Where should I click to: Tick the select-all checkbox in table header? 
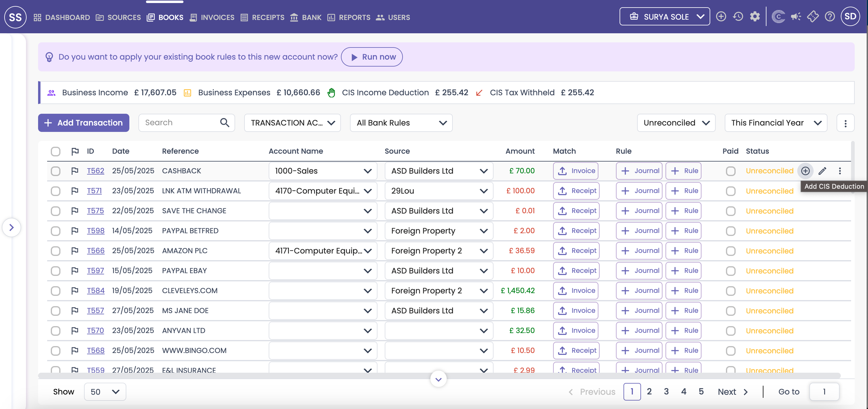coord(56,151)
